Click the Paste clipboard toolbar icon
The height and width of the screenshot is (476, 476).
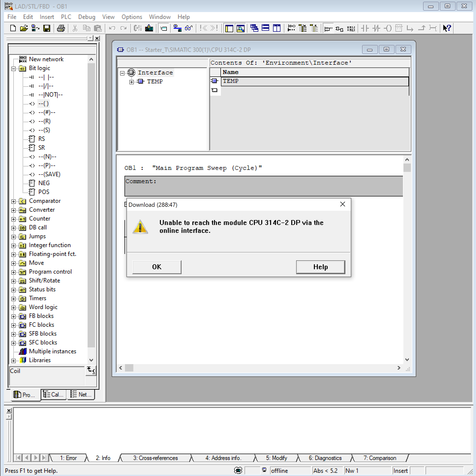[x=98, y=28]
